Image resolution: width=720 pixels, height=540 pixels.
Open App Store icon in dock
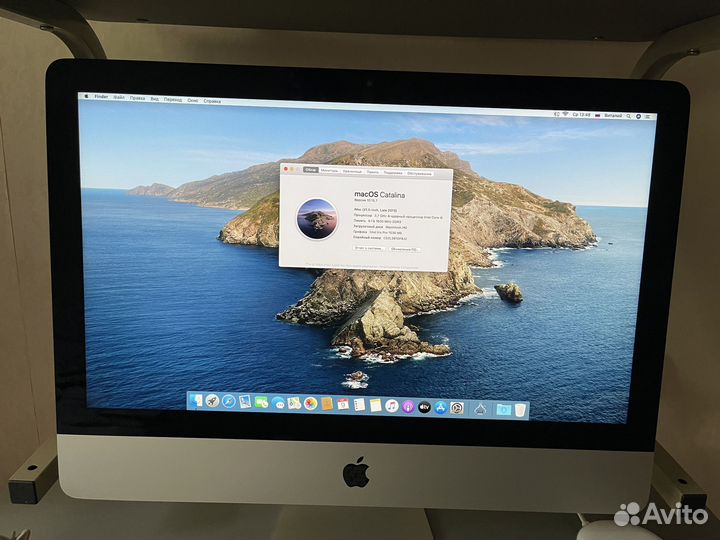[x=441, y=407]
